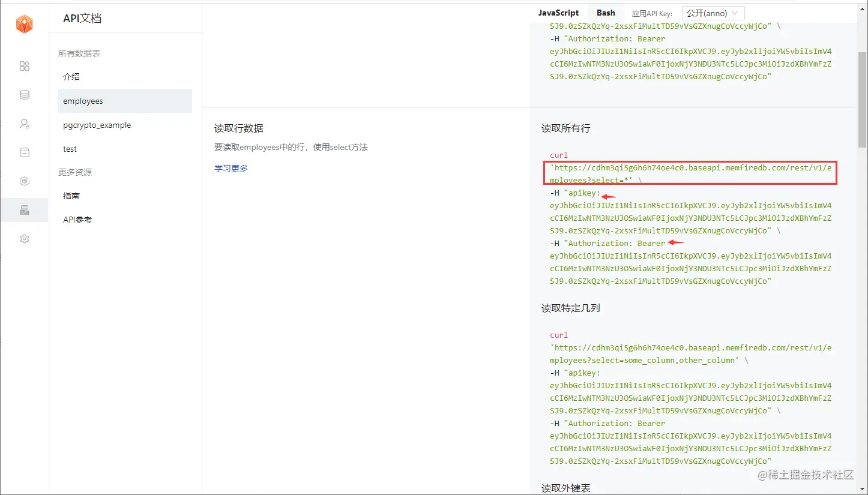Image resolution: width=868 pixels, height=495 pixels.
Task: Open the 应用API Key dropdown
Action: [713, 13]
